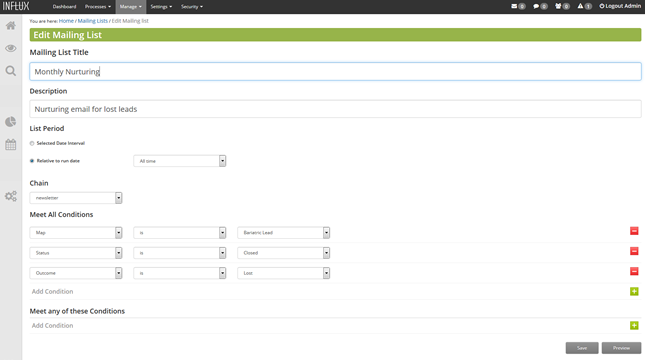Remove the Outcome is Lost condition
645x360 pixels.
634,272
